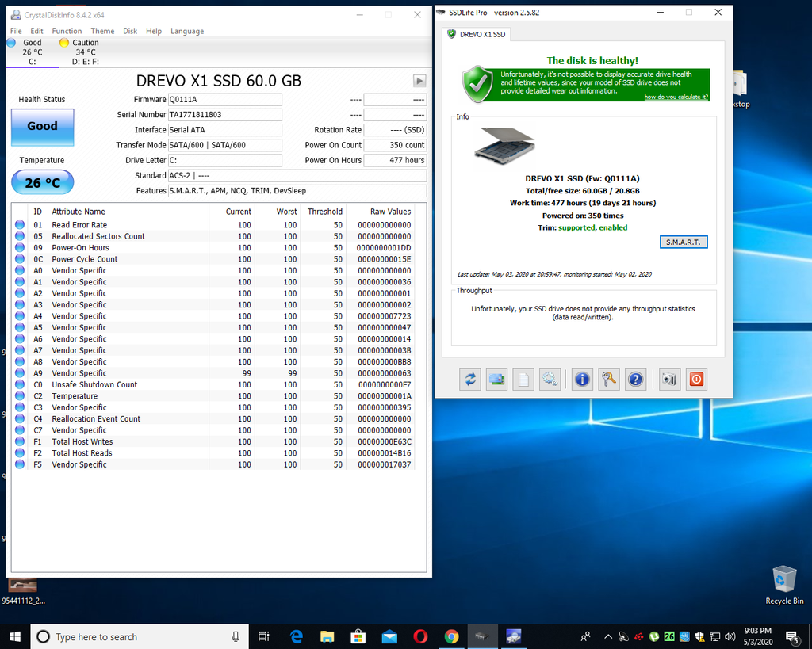Open SSDLife settings gear icon

pos(550,380)
